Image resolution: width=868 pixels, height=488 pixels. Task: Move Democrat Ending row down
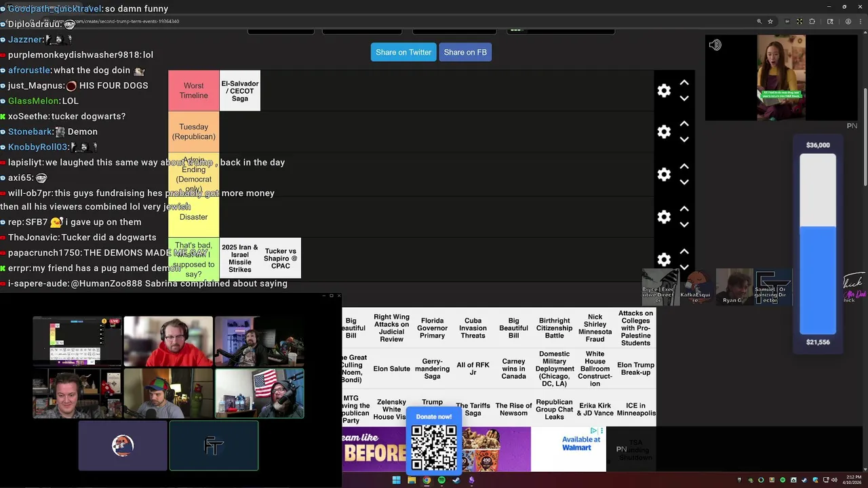(x=684, y=182)
